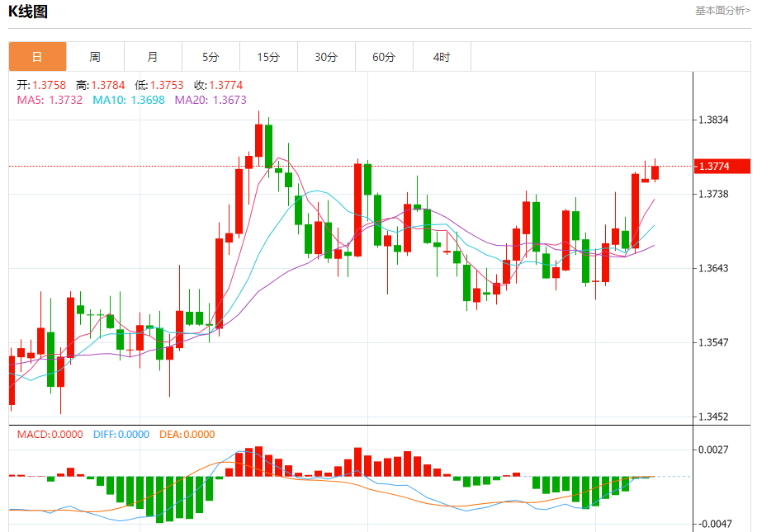Screen dimensions: 757x532
Task: Click the 高: 1.3784 high value
Action: (101, 86)
